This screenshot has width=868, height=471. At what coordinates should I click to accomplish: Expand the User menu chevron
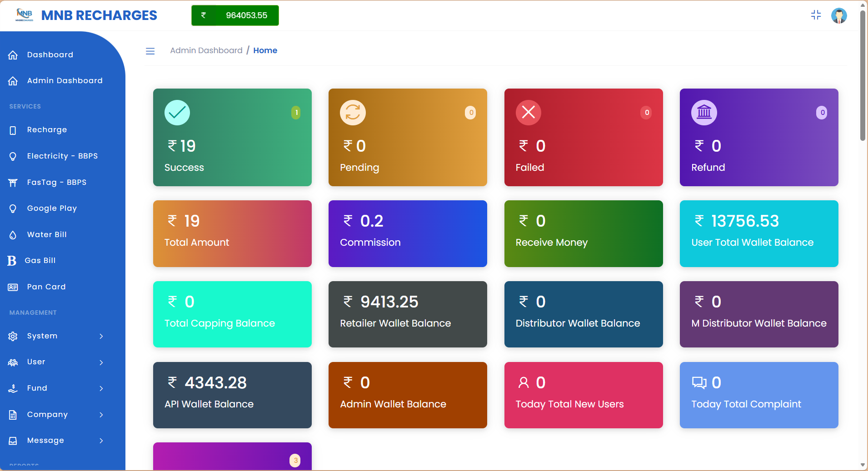tap(101, 362)
